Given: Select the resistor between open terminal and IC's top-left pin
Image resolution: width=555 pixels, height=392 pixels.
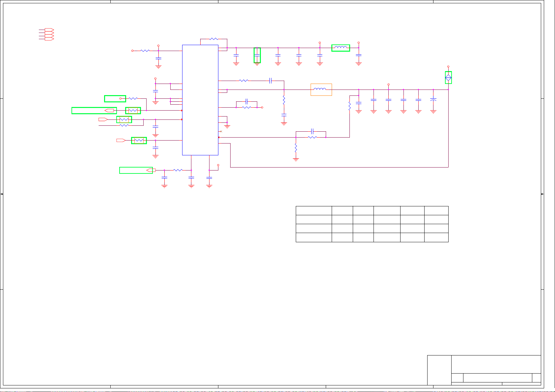Looking at the screenshot, I should coord(145,51).
